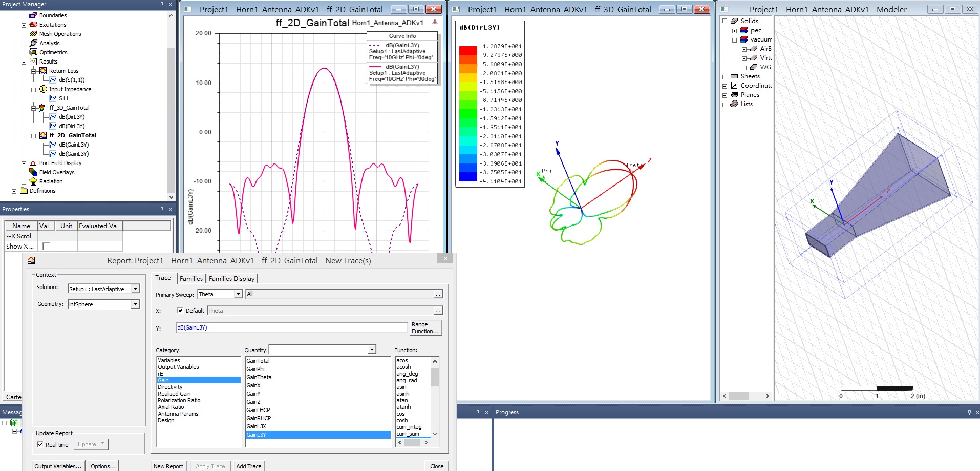The width and height of the screenshot is (980, 471).
Task: Click the Add Trace button
Action: 249,466
